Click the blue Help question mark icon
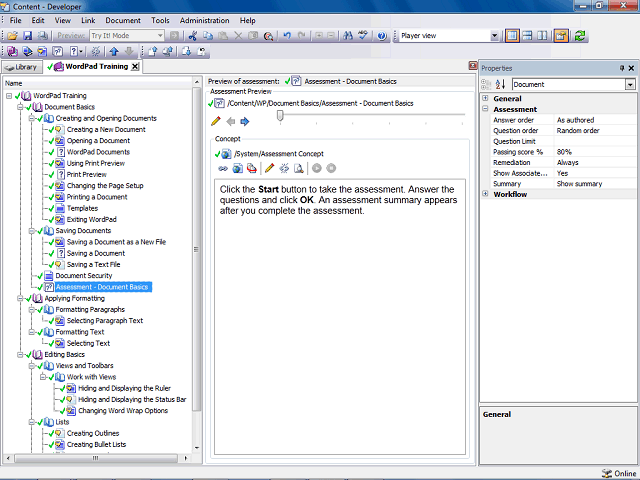This screenshot has height=480, width=640. coord(382,36)
